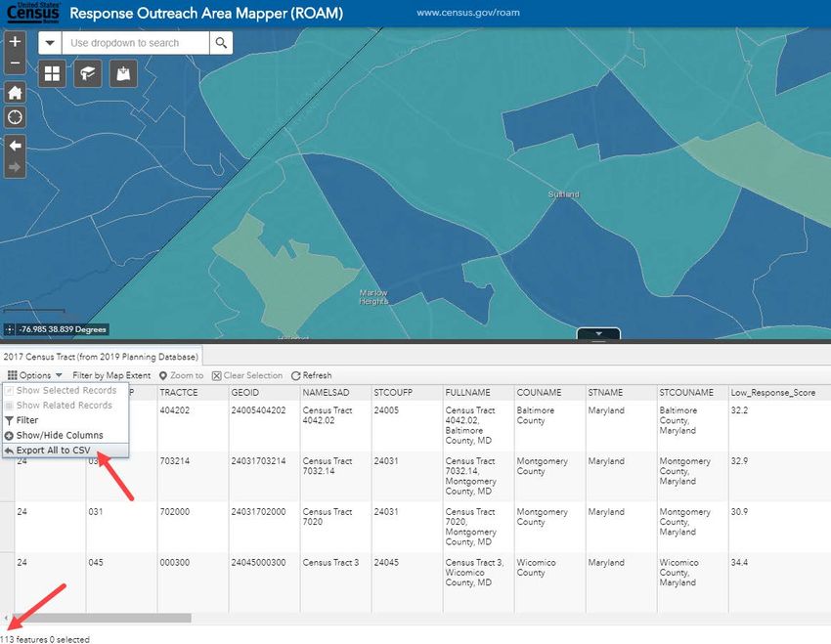The height and width of the screenshot is (644, 831).
Task: Open the basemap gallery grid icon
Action: [x=52, y=73]
